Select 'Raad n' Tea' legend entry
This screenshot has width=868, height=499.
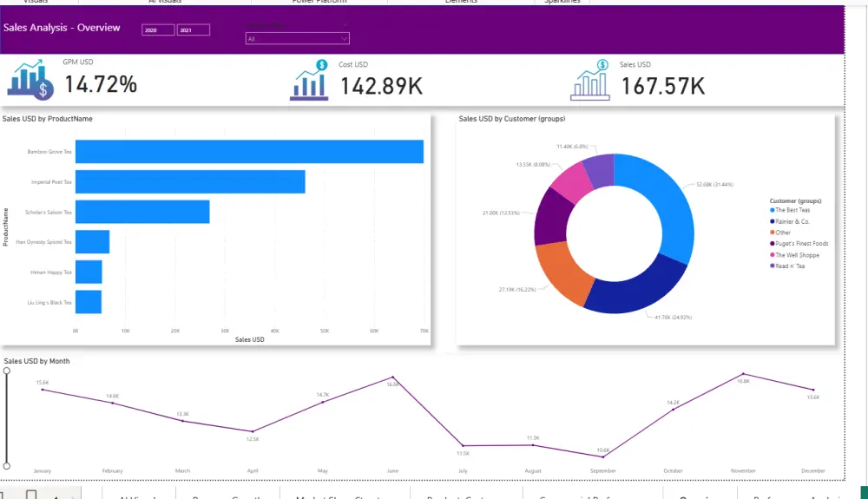tap(787, 266)
